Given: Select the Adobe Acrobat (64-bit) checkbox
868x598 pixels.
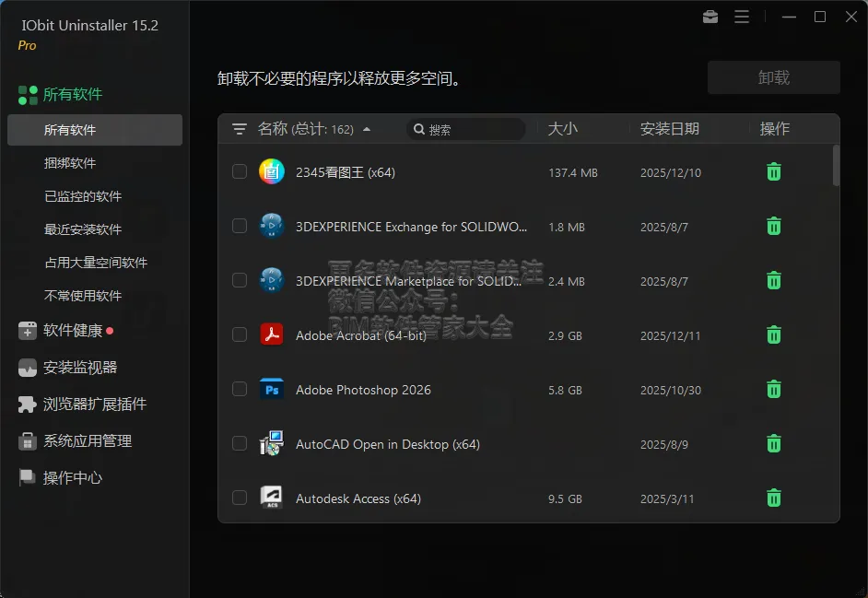Looking at the screenshot, I should pos(240,334).
